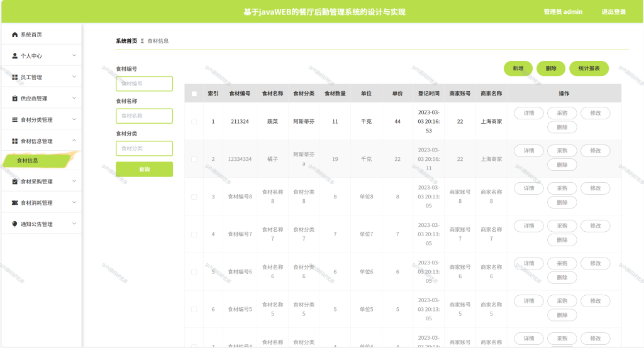Click 系统首页 breadcrumb link
Image resolution: width=644 pixels, height=348 pixels.
tap(126, 41)
